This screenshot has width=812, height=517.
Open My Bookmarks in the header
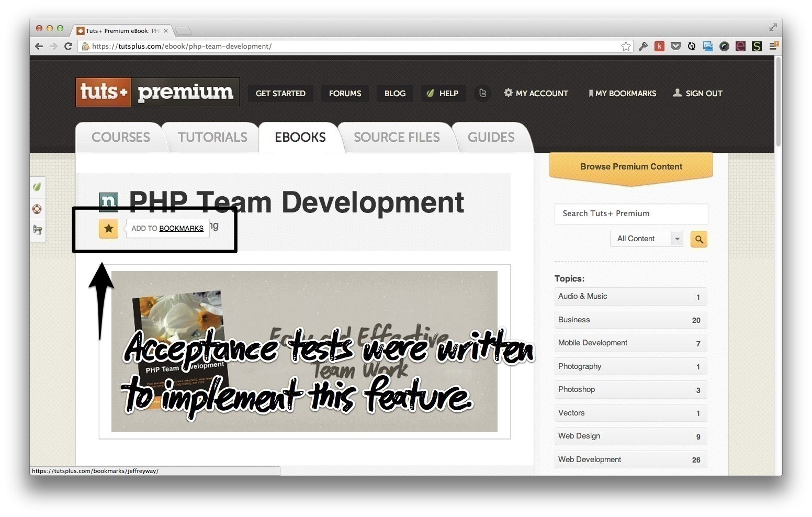(622, 93)
